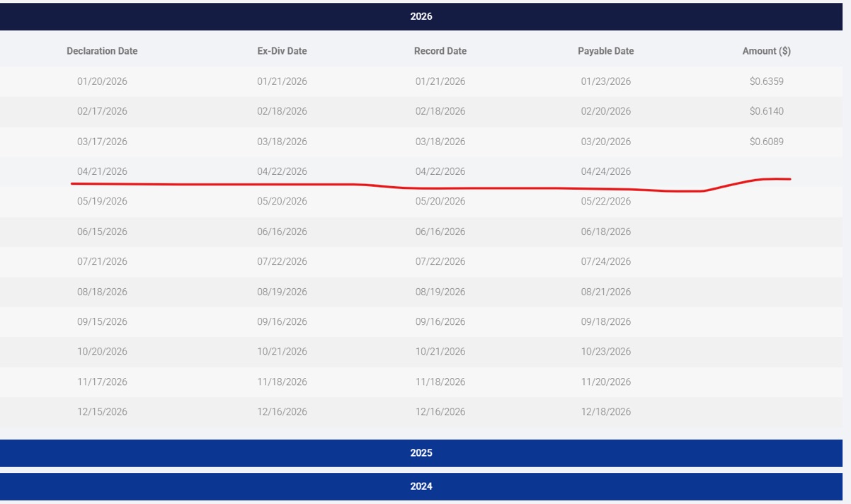Select the $0.6359 amount cell
Image resolution: width=851 pixels, height=504 pixels.
pyautogui.click(x=767, y=81)
